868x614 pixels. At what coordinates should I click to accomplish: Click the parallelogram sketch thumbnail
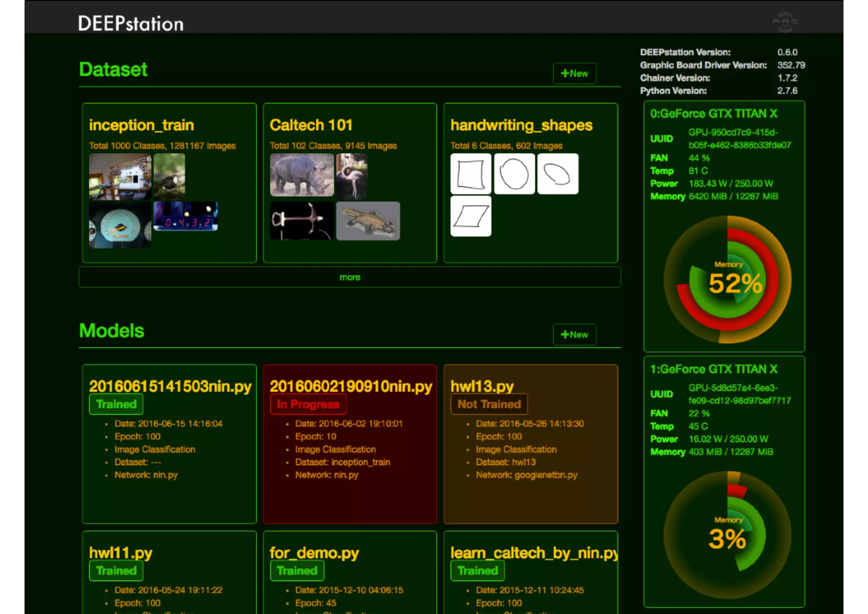point(471,216)
